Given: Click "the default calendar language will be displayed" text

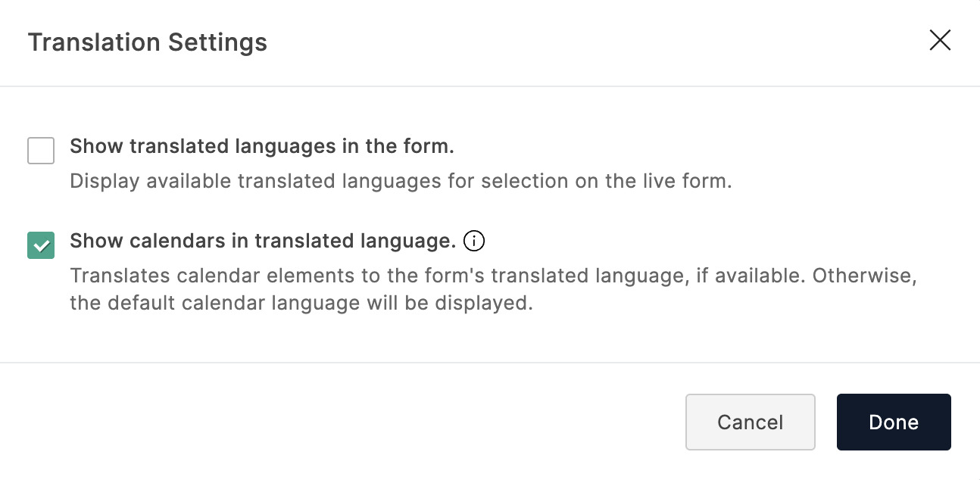Looking at the screenshot, I should (301, 304).
